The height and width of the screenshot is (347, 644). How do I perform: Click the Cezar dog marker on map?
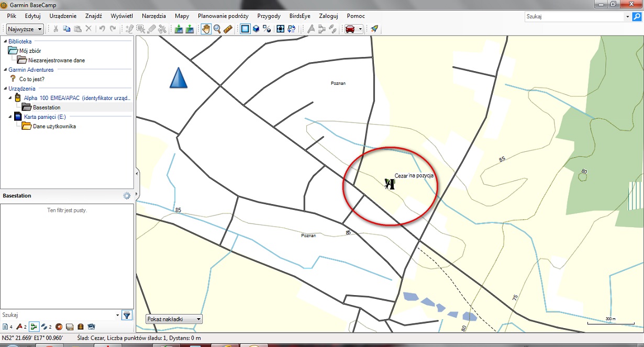click(x=389, y=184)
